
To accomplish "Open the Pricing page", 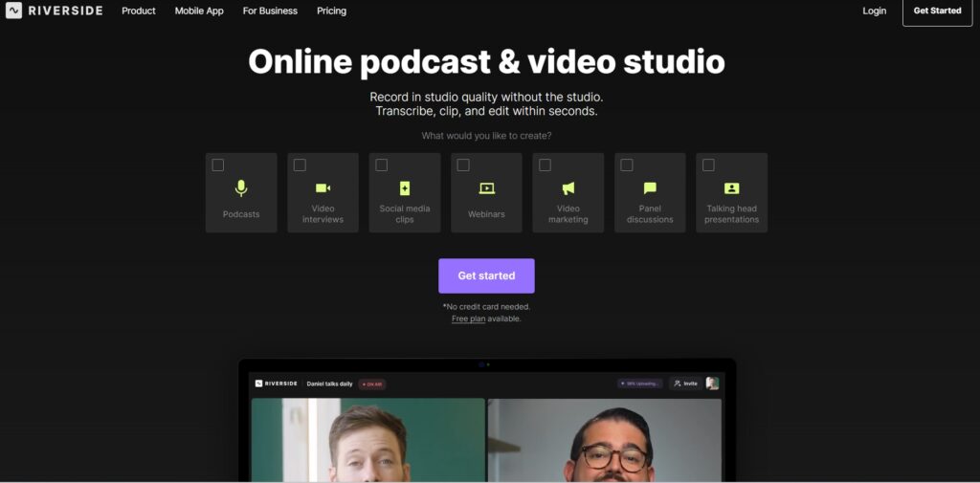I will click(x=331, y=11).
